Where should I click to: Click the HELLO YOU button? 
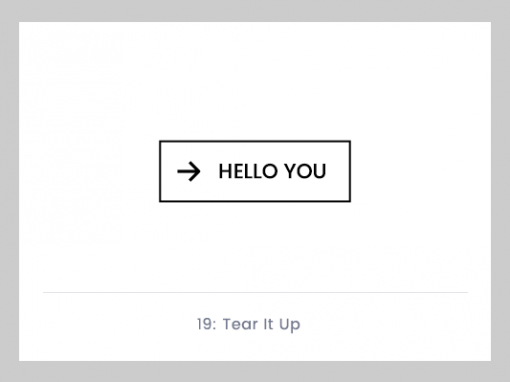click(255, 171)
